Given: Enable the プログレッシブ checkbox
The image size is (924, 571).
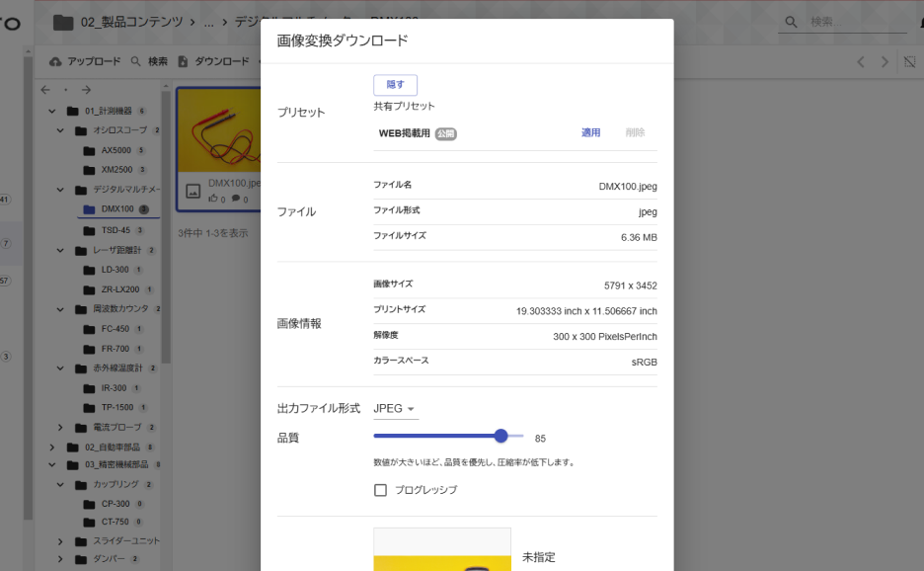Looking at the screenshot, I should (380, 489).
